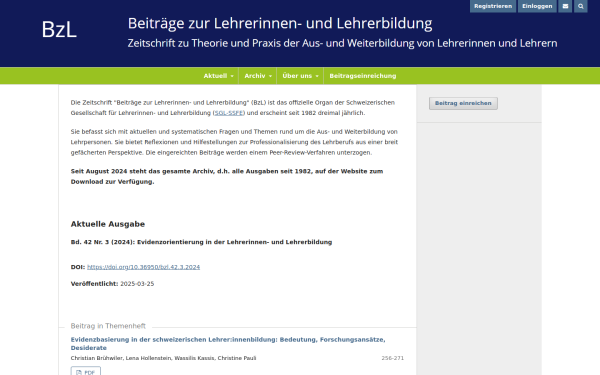Expand the Archiv dropdown menu
The image size is (600, 375).
(258, 76)
